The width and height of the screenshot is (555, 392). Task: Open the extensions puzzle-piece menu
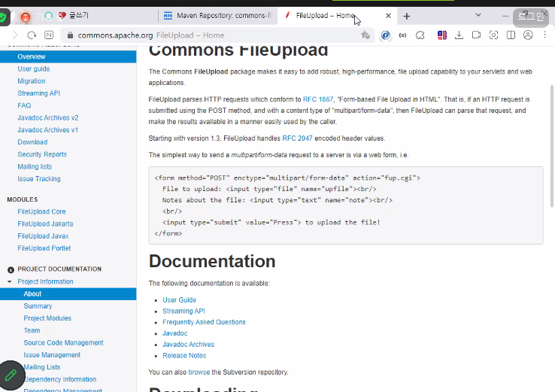point(420,35)
